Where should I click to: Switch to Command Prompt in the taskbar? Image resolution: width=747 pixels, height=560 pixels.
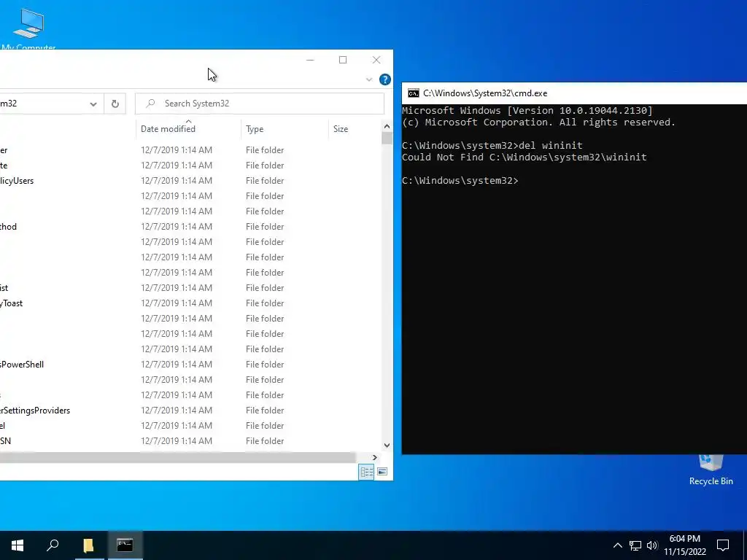pos(125,545)
